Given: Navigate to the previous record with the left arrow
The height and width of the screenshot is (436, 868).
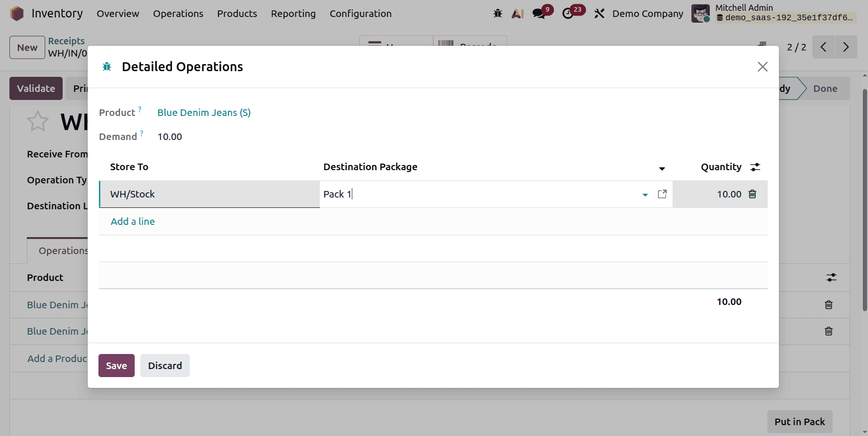Looking at the screenshot, I should point(823,47).
